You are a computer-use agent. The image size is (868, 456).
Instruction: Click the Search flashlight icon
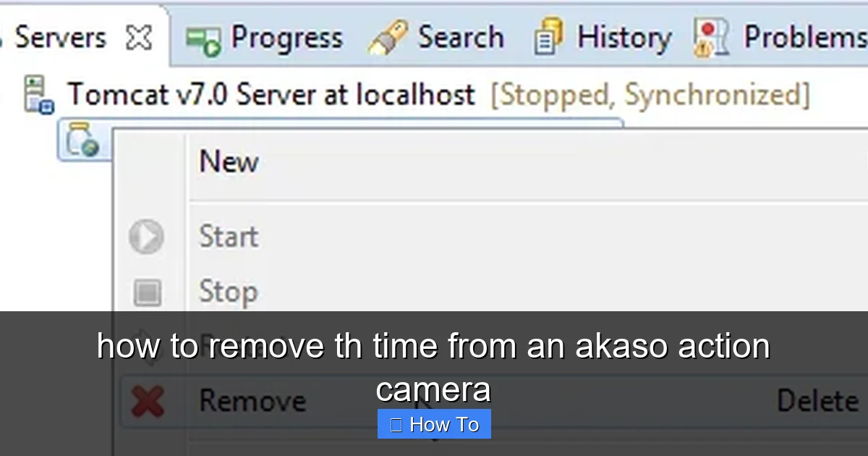(388, 38)
